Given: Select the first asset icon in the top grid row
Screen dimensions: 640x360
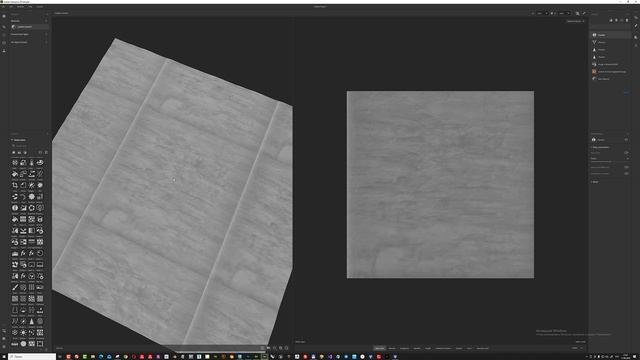Looking at the screenshot, I should tap(15, 162).
